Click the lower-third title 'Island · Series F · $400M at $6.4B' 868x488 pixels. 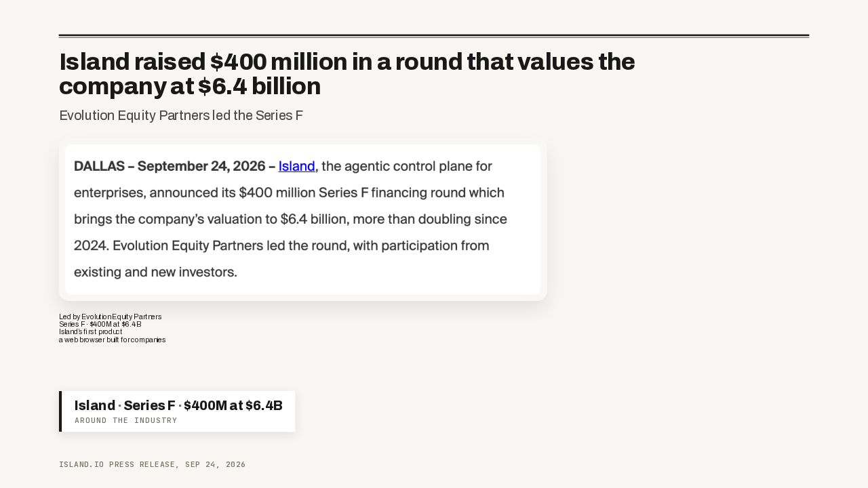tap(178, 405)
